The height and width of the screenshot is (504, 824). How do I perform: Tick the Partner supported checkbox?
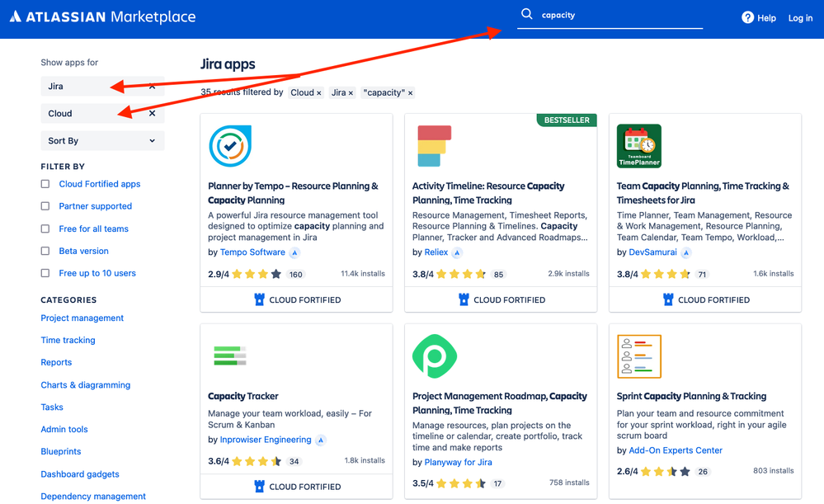[45, 206]
